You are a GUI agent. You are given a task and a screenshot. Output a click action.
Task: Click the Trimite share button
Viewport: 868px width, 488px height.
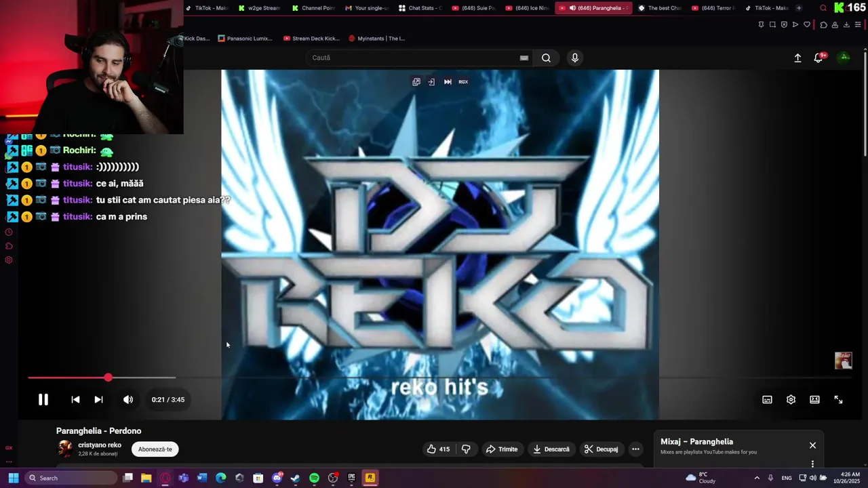pyautogui.click(x=502, y=449)
